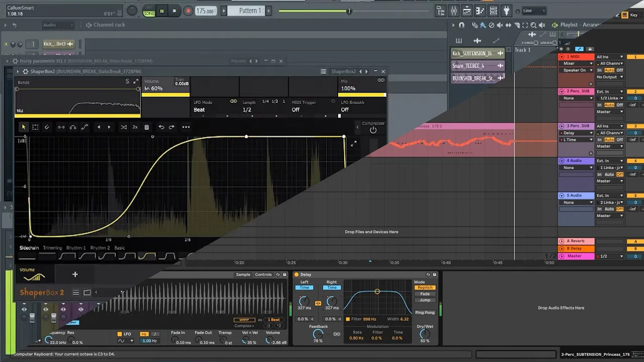Select the Rhythm 2 preset tab
The image size is (644, 362).
(x=100, y=248)
